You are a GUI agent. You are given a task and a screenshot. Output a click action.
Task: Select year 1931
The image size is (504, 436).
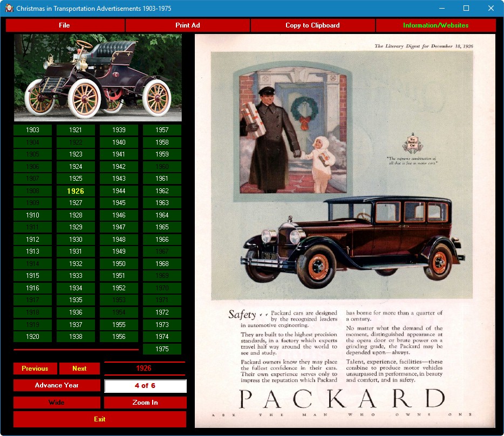[76, 251]
